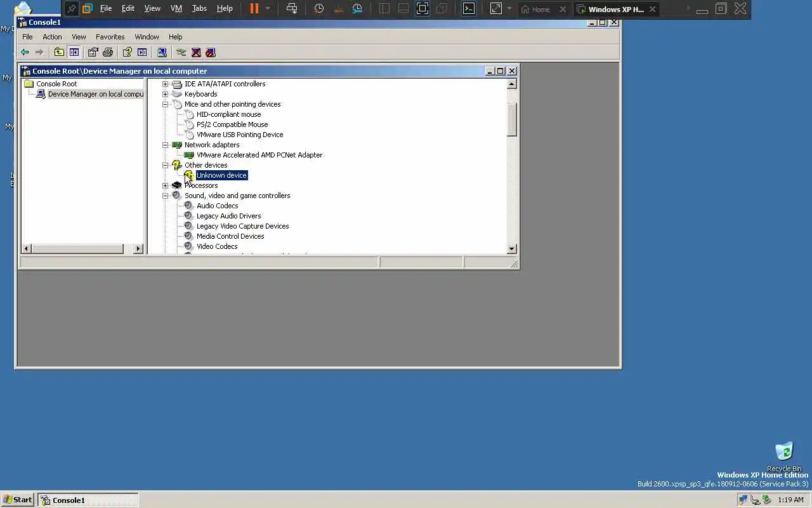Click device list scroll up arrow
812x508 pixels.
coord(512,84)
